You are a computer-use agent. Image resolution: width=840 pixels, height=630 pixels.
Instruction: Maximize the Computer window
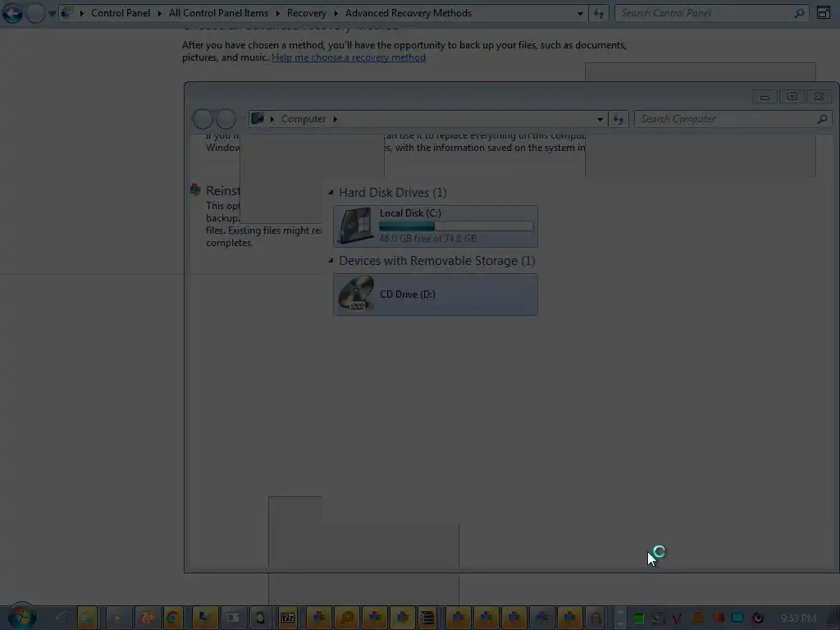click(792, 97)
